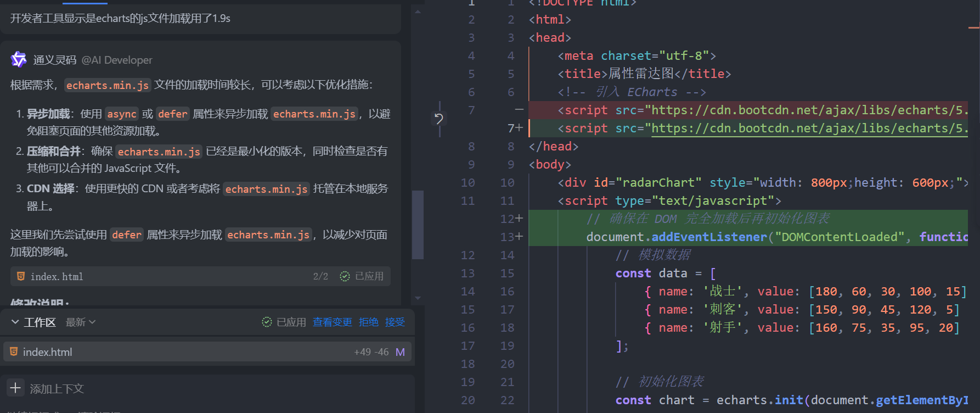Click the 已应用 check icon in the code block header
Image resolution: width=980 pixels, height=413 pixels.
[345, 276]
